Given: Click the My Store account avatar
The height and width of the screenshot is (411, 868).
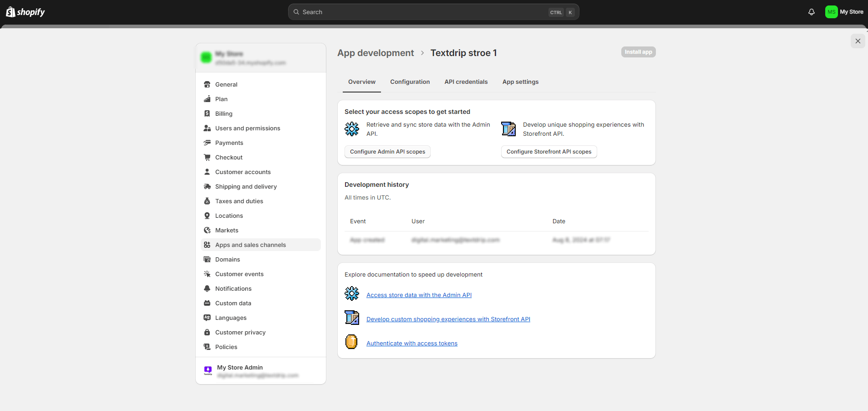Looking at the screenshot, I should coord(831,12).
